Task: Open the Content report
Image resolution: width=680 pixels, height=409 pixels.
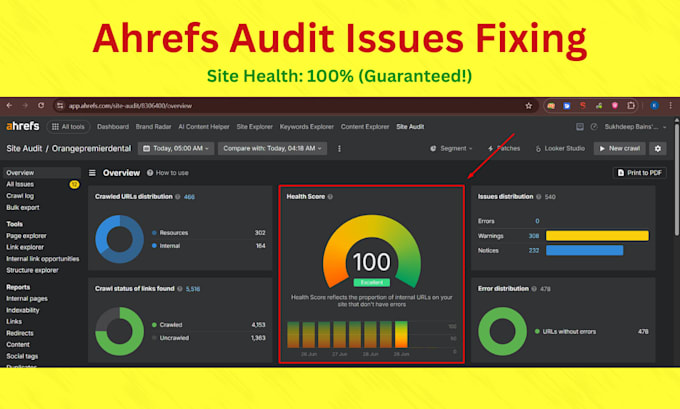Action: point(18,344)
